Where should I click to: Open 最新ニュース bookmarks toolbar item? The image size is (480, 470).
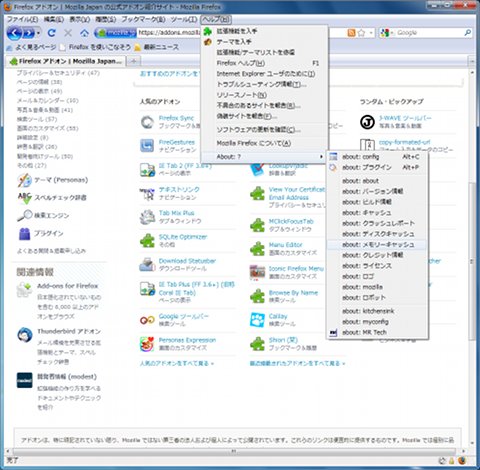156,47
